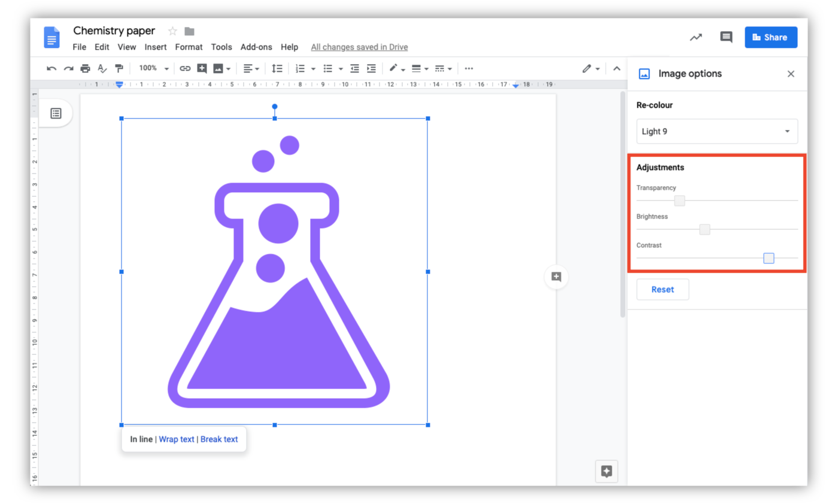This screenshot has width=838, height=504.
Task: Collapse the menus with the up chevron
Action: [x=617, y=69]
